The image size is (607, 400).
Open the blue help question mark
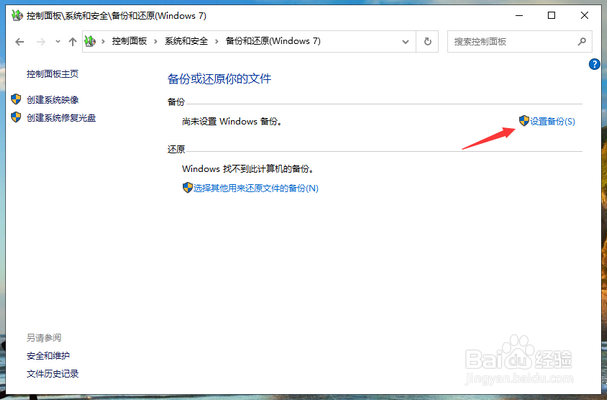(594, 64)
